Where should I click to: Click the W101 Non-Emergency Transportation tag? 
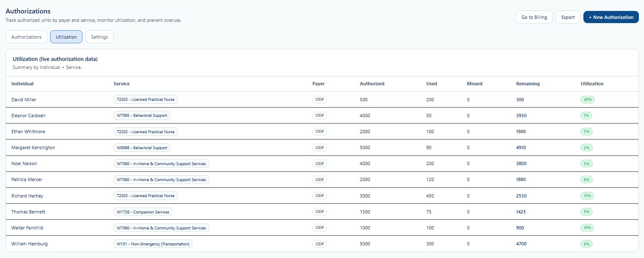(x=153, y=244)
